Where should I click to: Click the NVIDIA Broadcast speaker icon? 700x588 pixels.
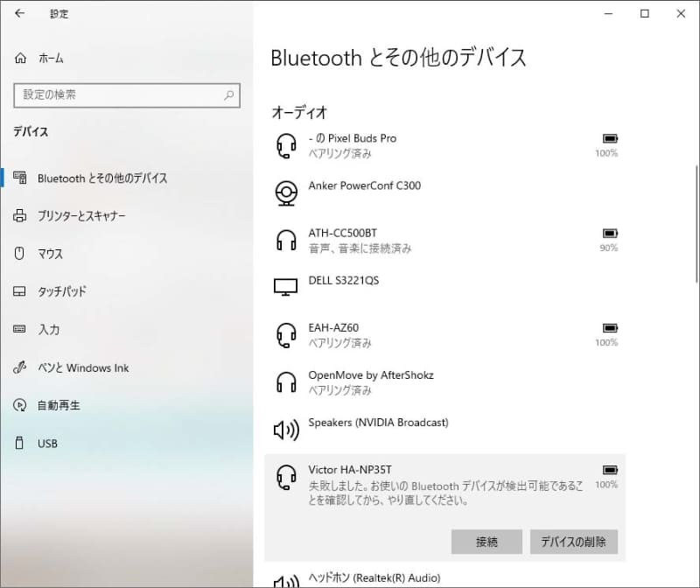click(286, 430)
